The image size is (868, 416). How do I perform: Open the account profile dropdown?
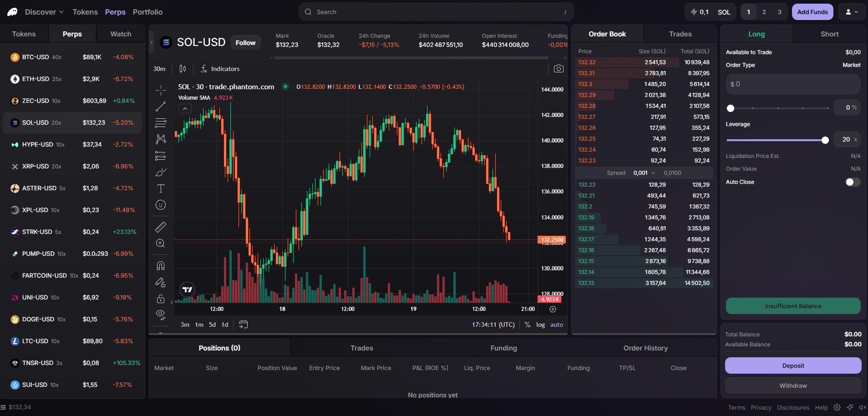(852, 12)
